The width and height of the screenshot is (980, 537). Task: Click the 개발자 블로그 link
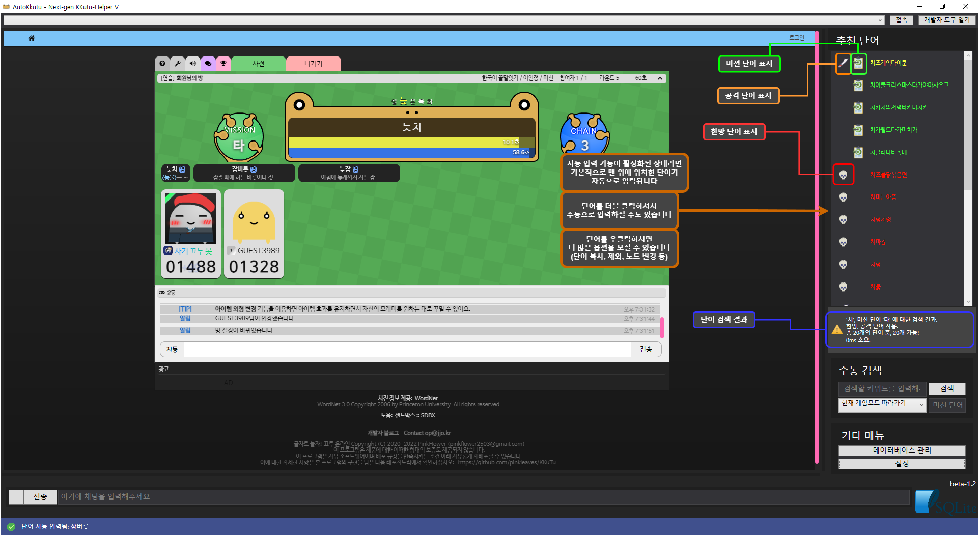(x=383, y=433)
